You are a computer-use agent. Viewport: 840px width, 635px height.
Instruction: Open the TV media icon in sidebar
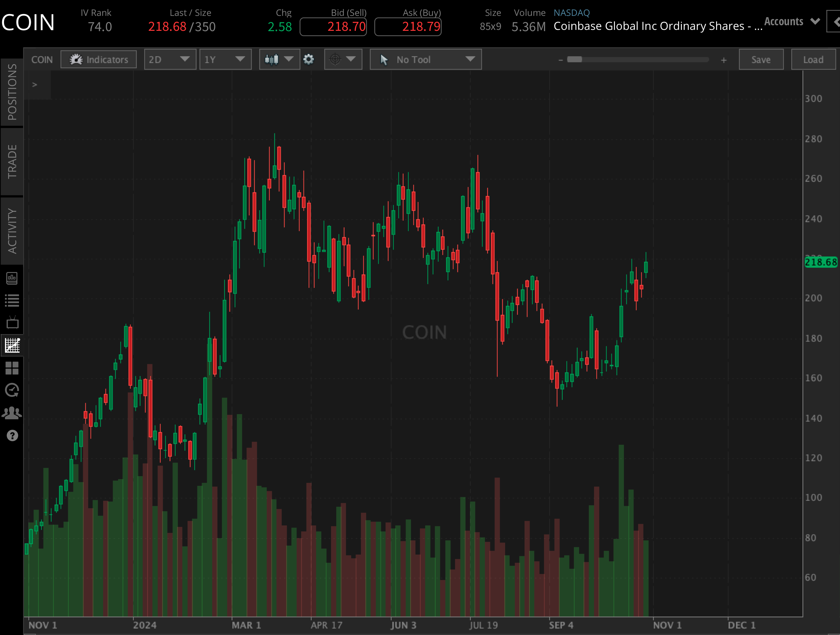click(12, 322)
